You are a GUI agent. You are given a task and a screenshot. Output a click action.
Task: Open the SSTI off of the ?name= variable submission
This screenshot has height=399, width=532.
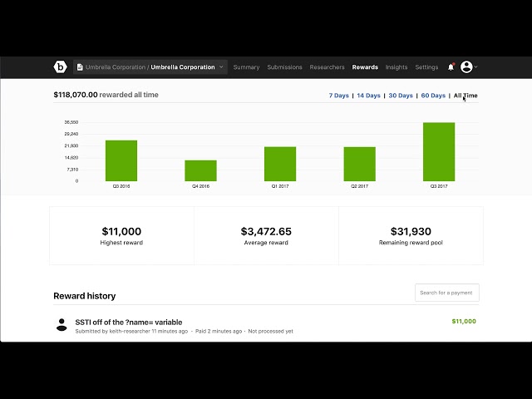(129, 323)
